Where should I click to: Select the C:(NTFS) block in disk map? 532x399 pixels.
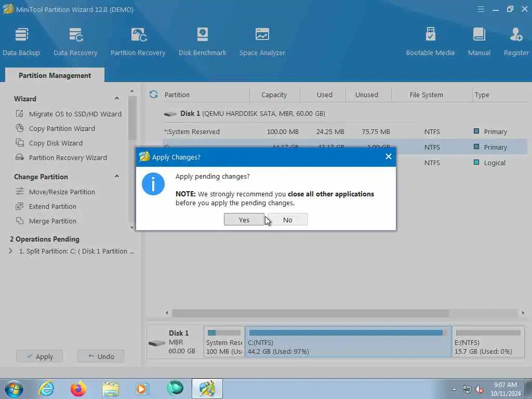(348, 342)
